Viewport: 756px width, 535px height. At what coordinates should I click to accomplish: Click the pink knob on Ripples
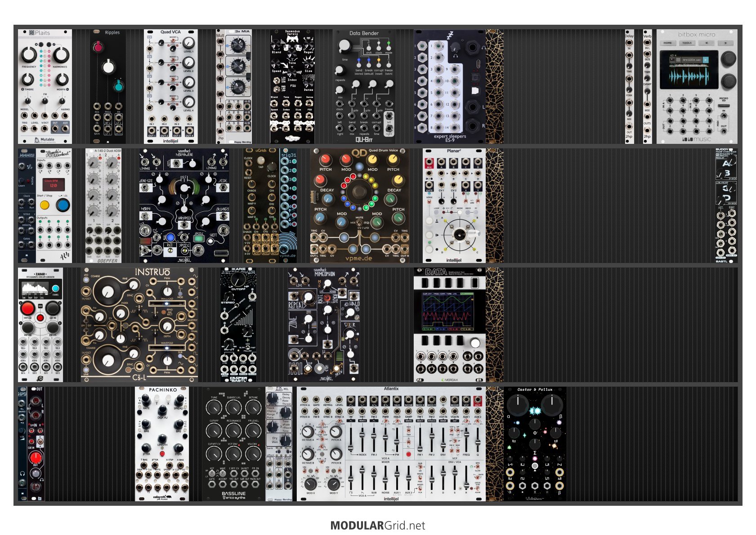coord(98,46)
